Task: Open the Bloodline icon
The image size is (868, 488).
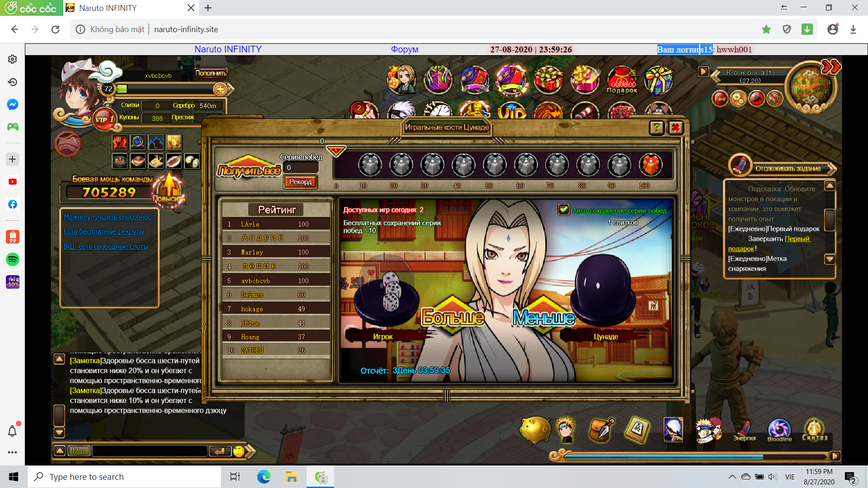Action: (x=779, y=431)
